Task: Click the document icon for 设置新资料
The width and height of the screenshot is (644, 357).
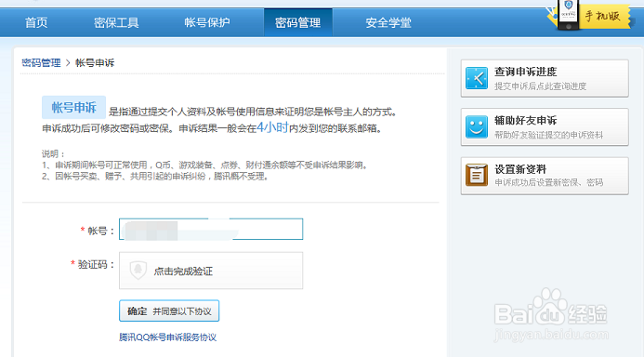Action: (x=477, y=175)
